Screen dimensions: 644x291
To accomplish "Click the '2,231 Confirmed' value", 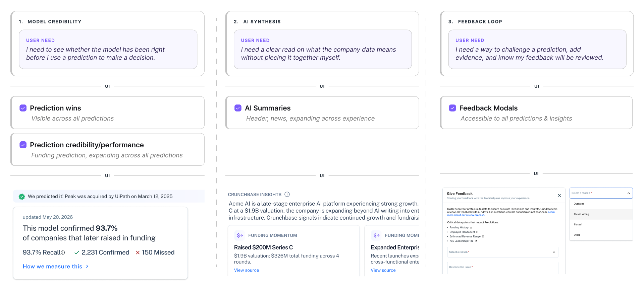I will 105,252.
